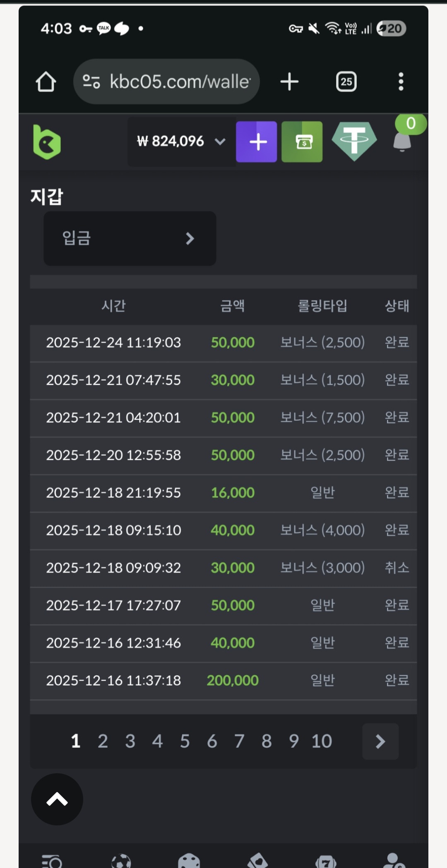Go to page 2 of history

pos(103,741)
